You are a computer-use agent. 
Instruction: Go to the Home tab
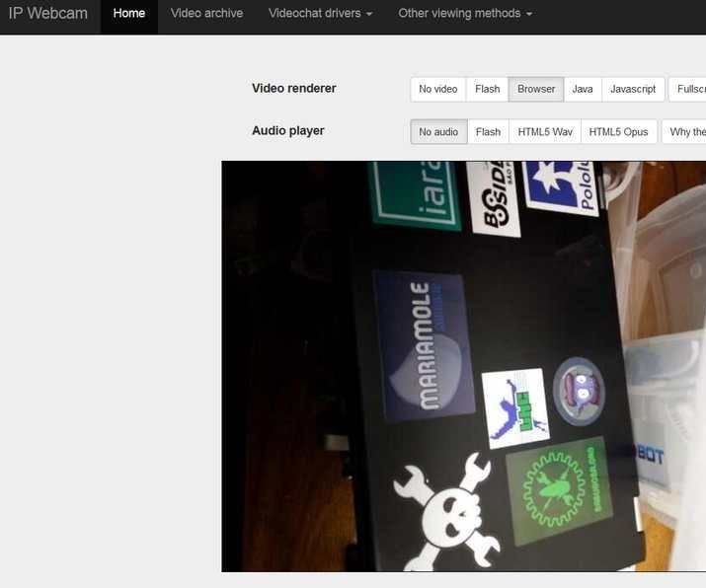(129, 14)
